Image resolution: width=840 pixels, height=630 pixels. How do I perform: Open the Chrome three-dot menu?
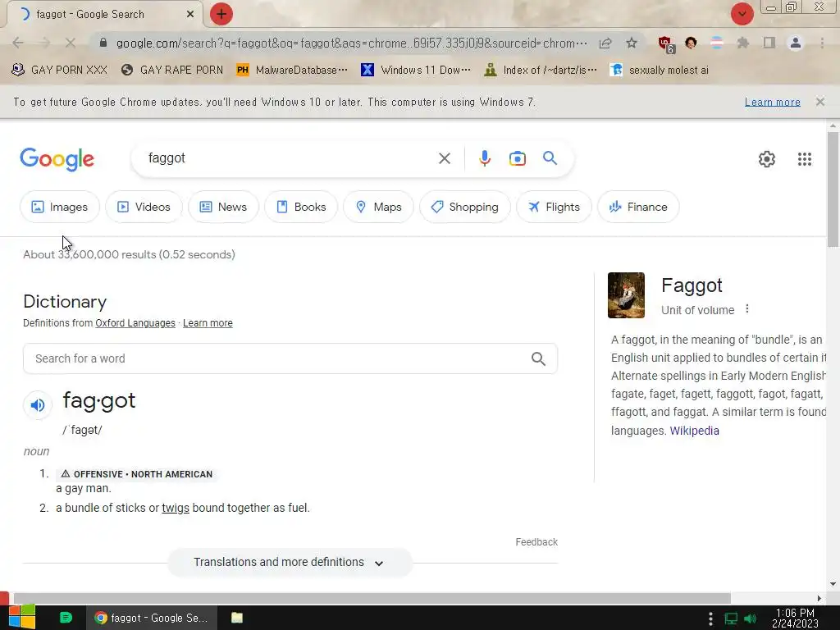tap(822, 43)
